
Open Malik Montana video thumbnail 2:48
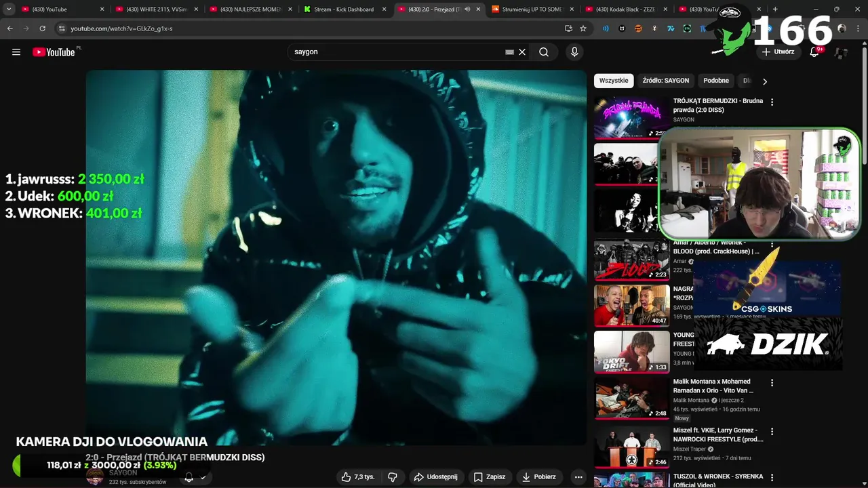pyautogui.click(x=631, y=398)
